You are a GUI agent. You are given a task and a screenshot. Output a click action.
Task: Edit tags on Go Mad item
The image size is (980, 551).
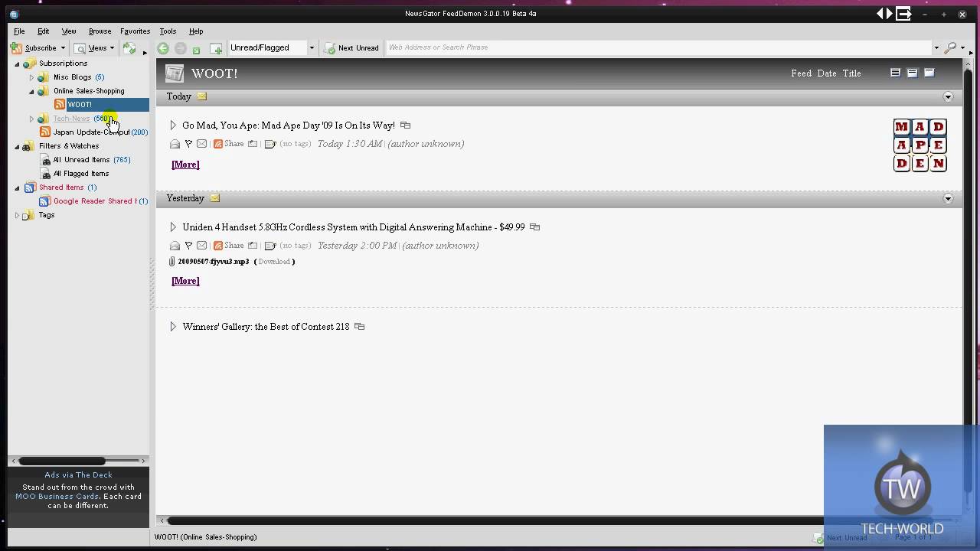click(x=269, y=144)
